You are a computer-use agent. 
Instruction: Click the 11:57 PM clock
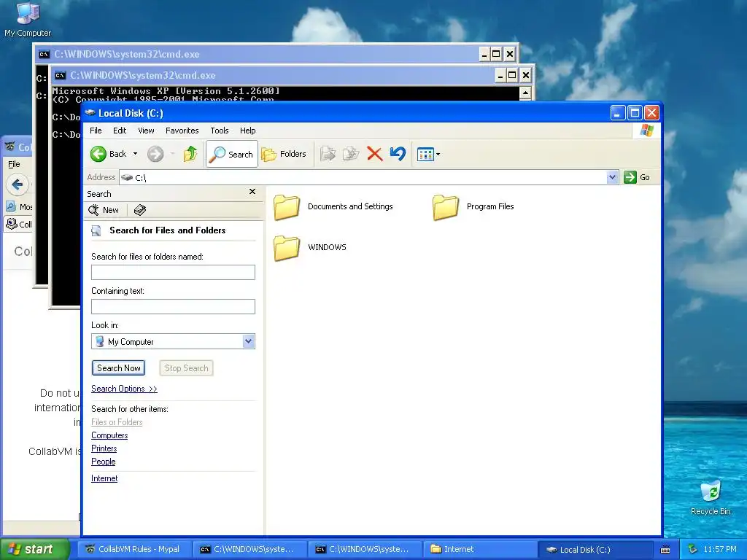click(x=720, y=549)
